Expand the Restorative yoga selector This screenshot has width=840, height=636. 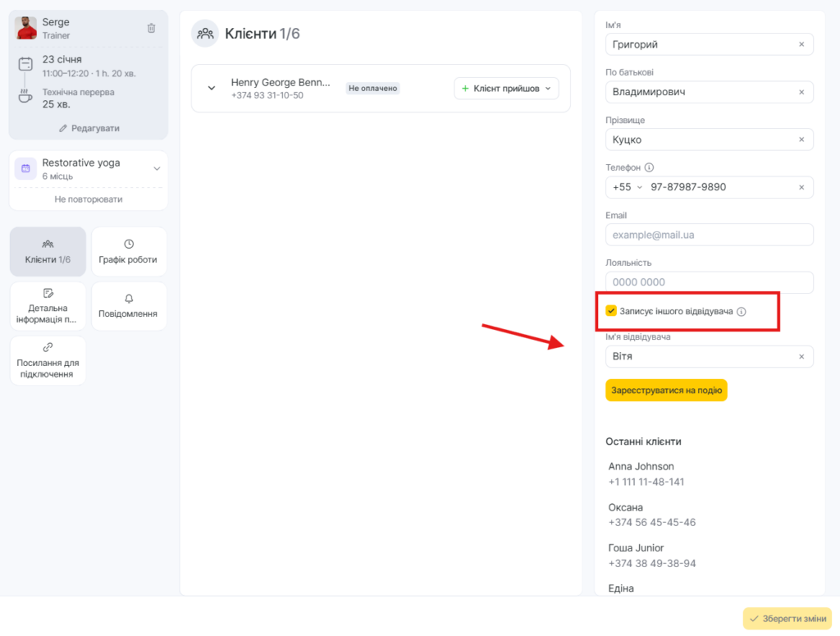pyautogui.click(x=157, y=169)
